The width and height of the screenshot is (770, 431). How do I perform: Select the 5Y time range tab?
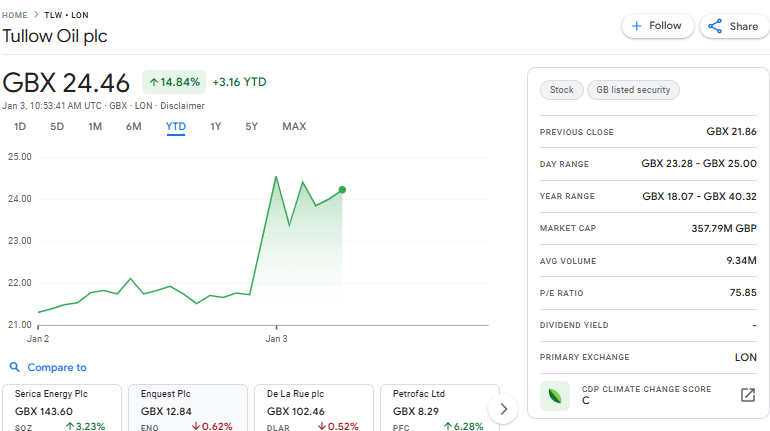251,127
